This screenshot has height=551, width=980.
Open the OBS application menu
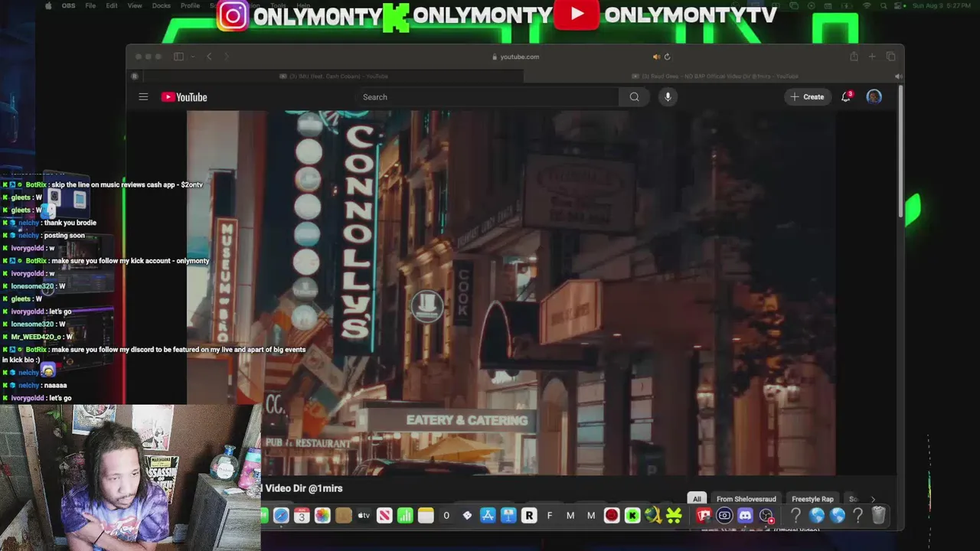69,5
